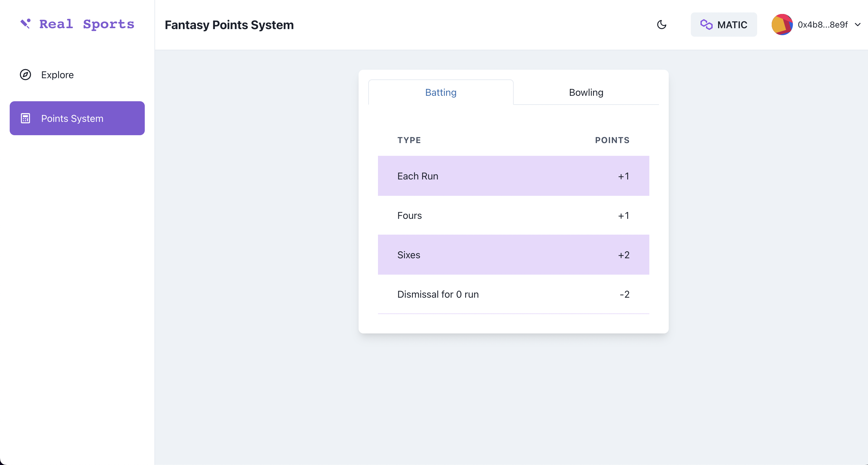Click the Polygon MATIC chain icon

pyautogui.click(x=706, y=25)
